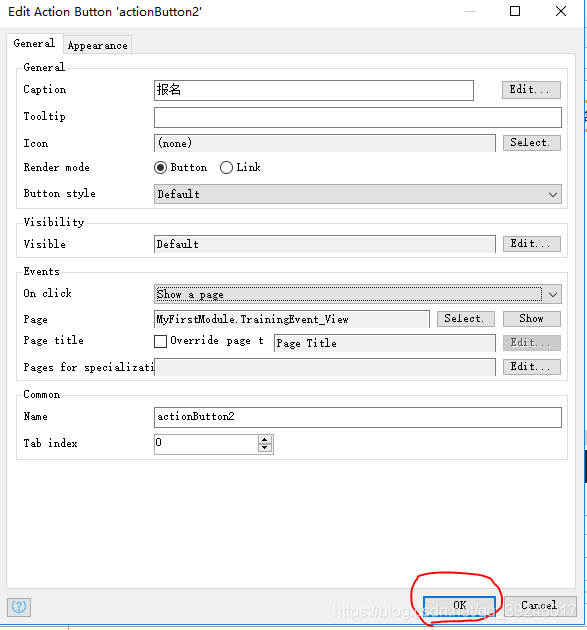Viewport: 587px width, 630px height.
Task: Decrease Tab index with down arrow
Action: [x=264, y=448]
